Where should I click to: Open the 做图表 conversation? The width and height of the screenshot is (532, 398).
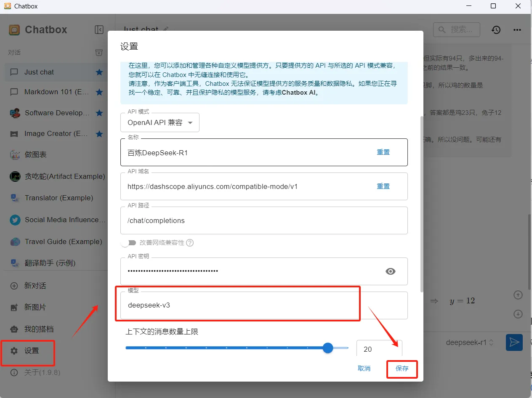[56, 155]
